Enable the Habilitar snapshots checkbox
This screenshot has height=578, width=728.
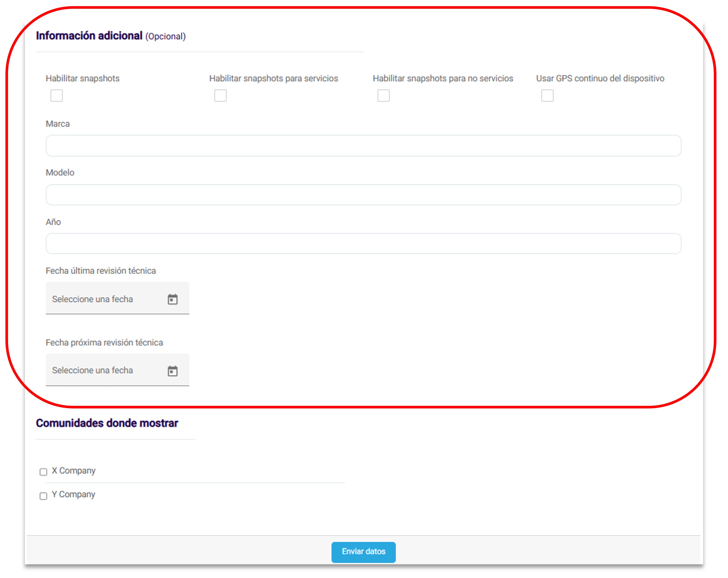click(x=56, y=96)
